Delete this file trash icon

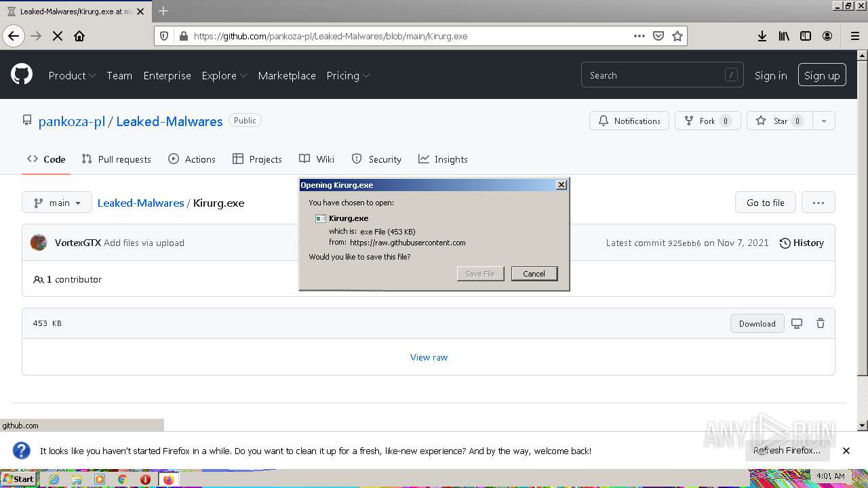[x=821, y=323]
